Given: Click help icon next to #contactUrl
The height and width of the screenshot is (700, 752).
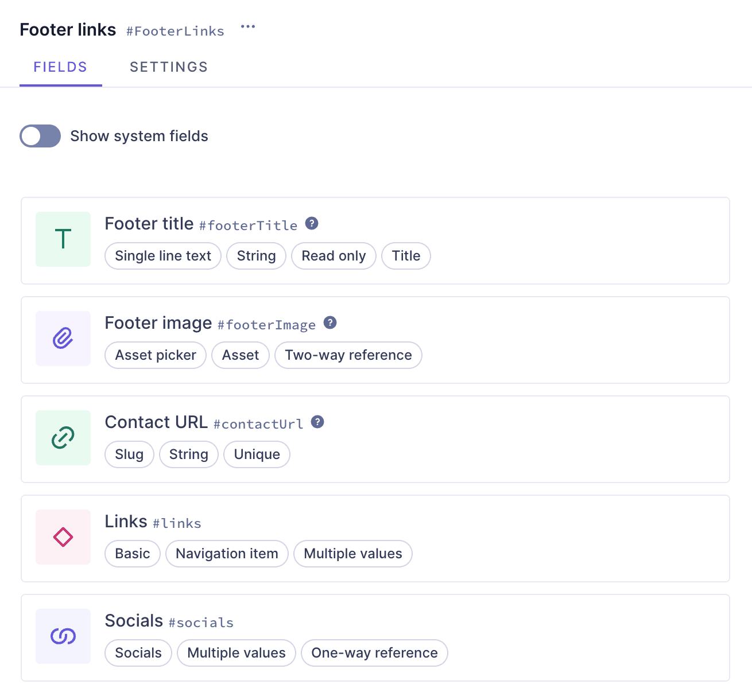Looking at the screenshot, I should [x=317, y=422].
